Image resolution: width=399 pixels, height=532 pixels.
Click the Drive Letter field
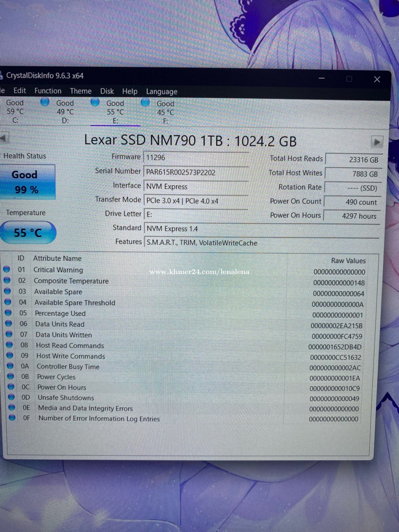pos(196,215)
